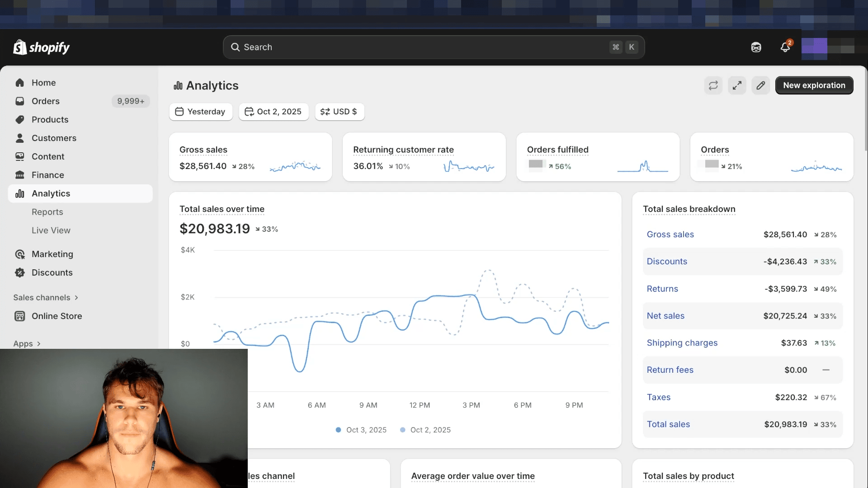Click the Home house icon

20,83
